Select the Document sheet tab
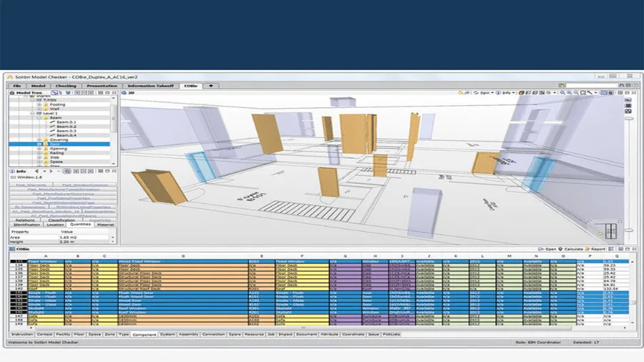This screenshot has height=362, width=644. (306, 335)
